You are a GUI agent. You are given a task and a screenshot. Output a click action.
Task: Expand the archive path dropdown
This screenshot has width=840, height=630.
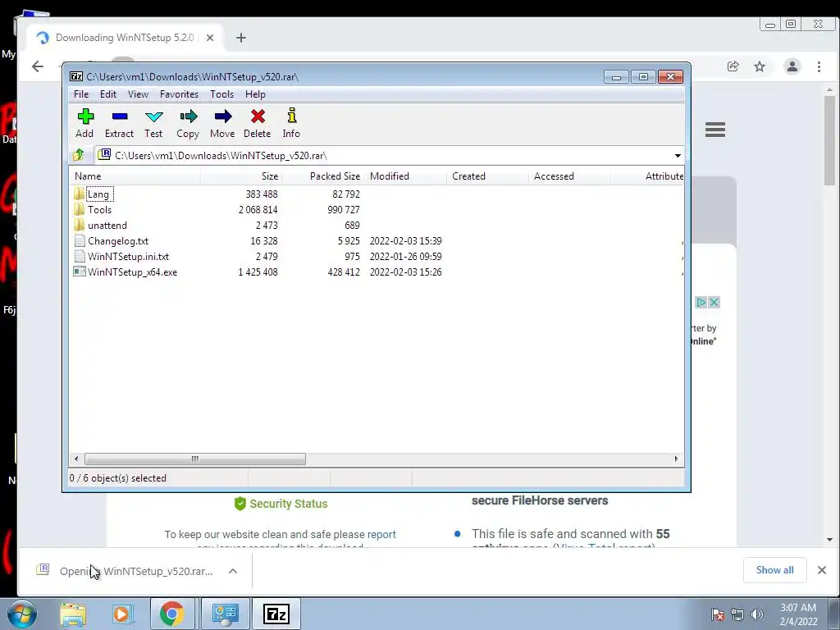point(678,155)
